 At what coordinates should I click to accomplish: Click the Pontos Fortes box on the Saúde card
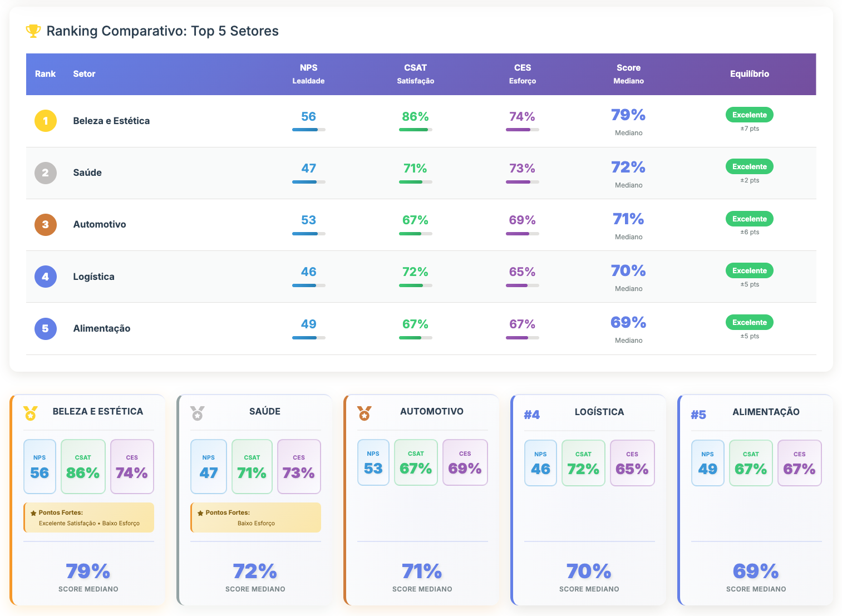[x=256, y=518]
